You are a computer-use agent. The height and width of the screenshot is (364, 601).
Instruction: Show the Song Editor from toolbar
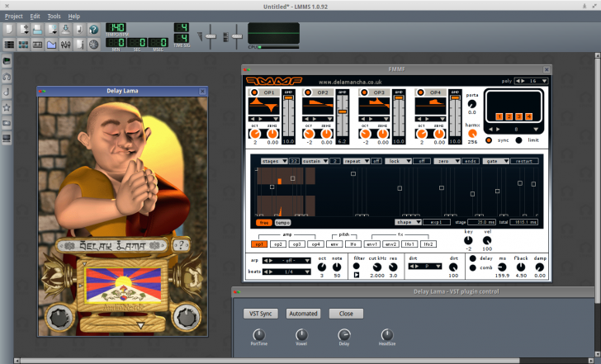(x=9, y=45)
